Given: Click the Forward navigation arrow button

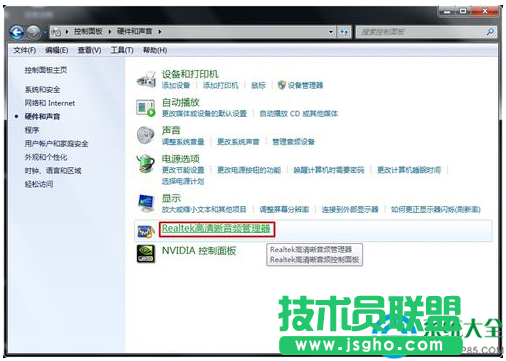Looking at the screenshot, I should click(x=33, y=32).
